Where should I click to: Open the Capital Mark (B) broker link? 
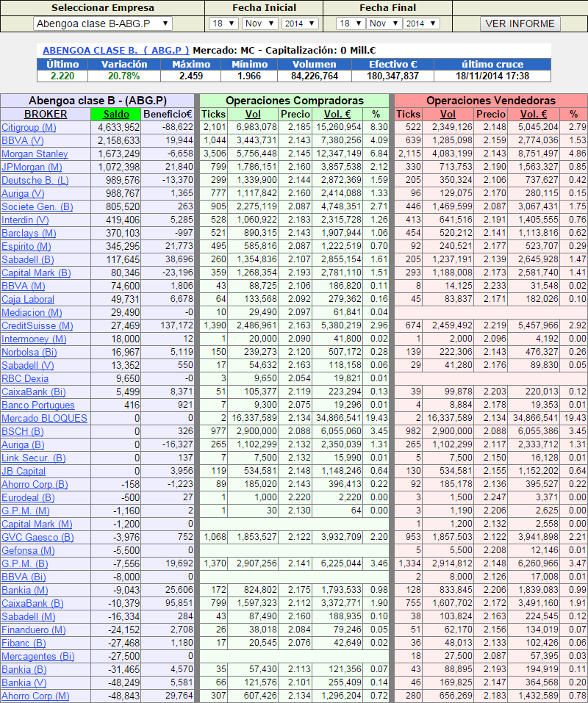[36, 273]
